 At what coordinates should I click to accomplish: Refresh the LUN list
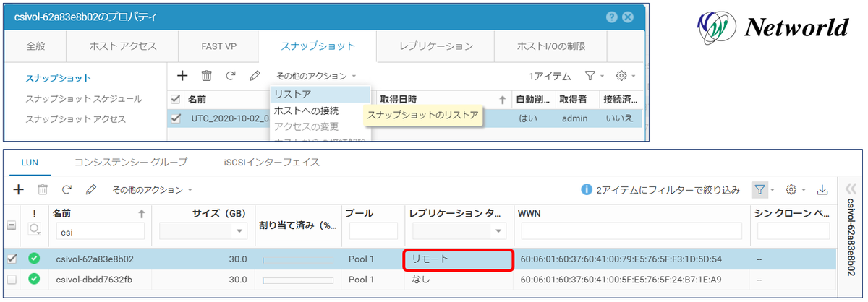tap(67, 189)
